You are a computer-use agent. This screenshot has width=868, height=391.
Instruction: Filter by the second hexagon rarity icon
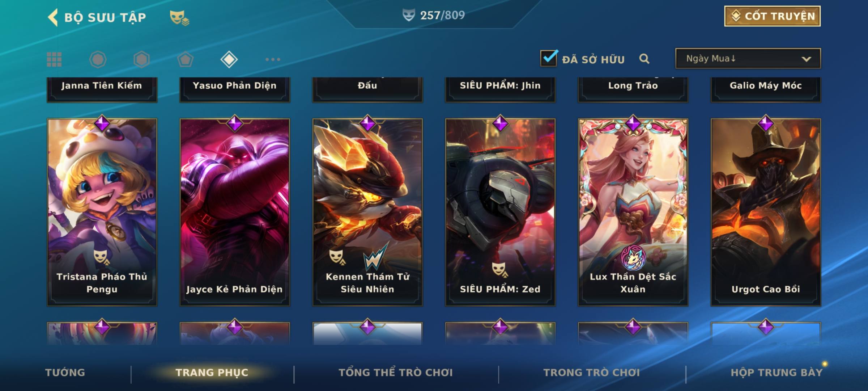pyautogui.click(x=141, y=59)
